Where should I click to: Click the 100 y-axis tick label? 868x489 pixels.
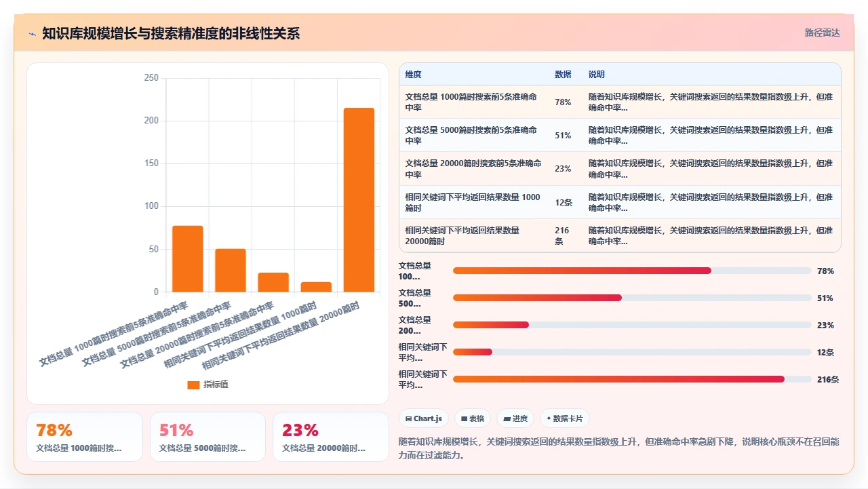151,206
